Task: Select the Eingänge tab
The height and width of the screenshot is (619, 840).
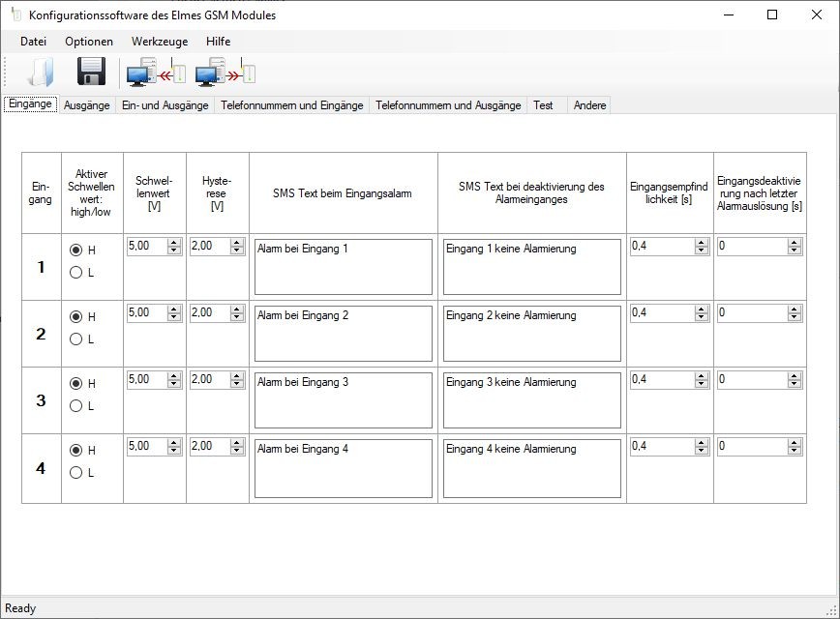Action: click(31, 103)
